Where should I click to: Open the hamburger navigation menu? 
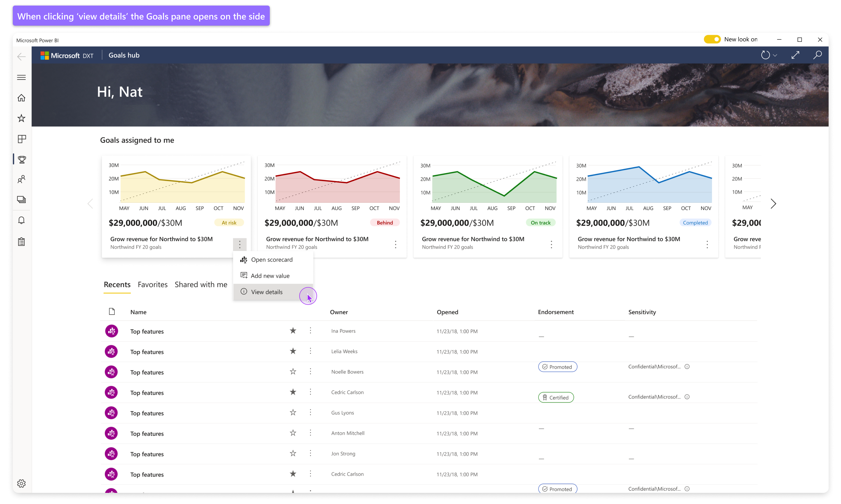click(21, 77)
